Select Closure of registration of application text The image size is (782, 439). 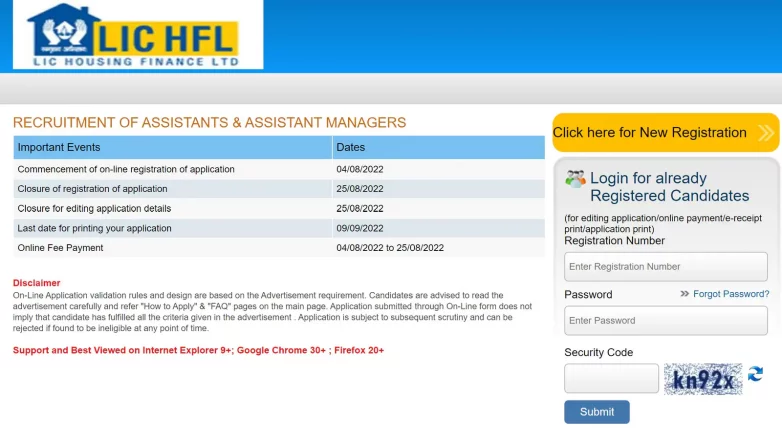(x=92, y=189)
